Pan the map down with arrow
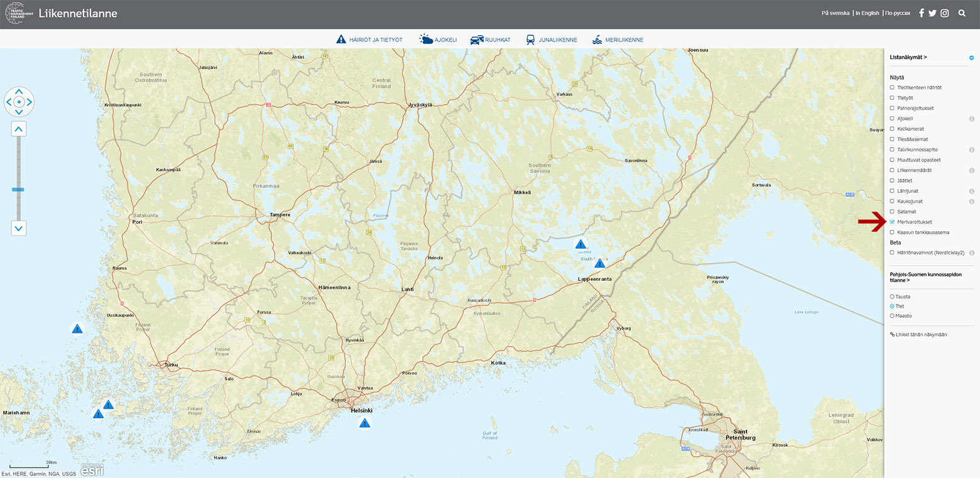Image resolution: width=980 pixels, height=478 pixels. (x=19, y=112)
